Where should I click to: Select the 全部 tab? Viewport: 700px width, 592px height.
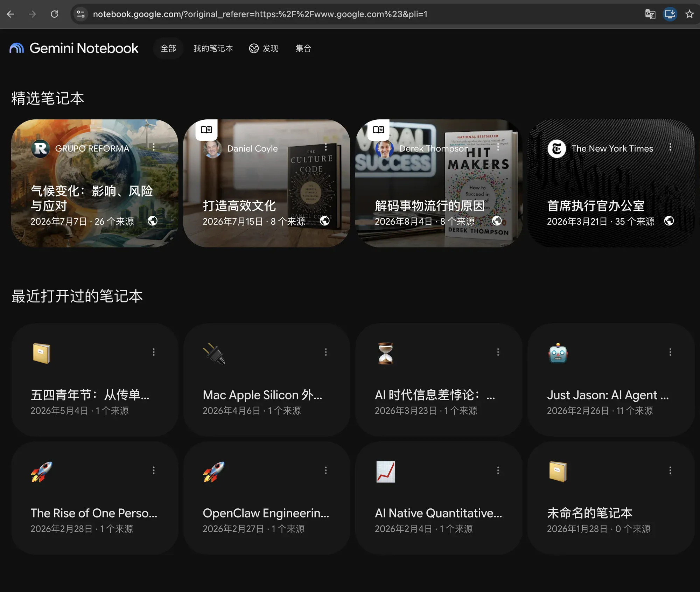[x=168, y=48]
